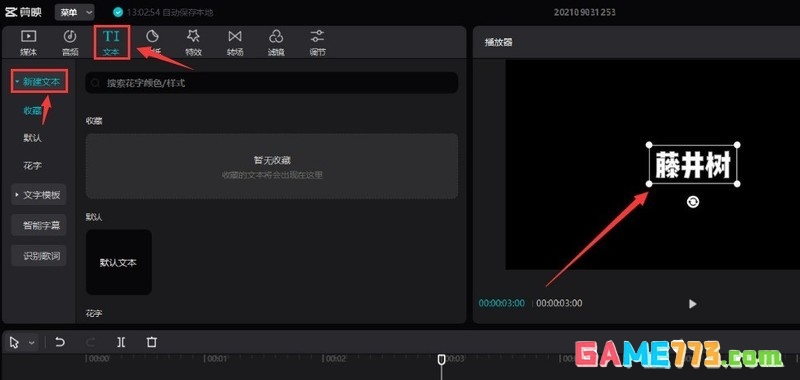Select the pointer tool in timeline toolbar

tap(15, 343)
